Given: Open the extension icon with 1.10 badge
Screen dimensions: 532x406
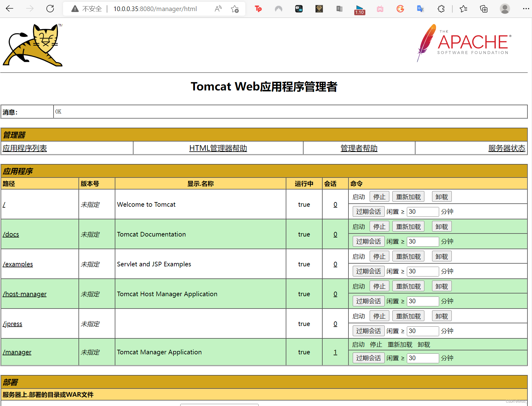Looking at the screenshot, I should coord(360,10).
